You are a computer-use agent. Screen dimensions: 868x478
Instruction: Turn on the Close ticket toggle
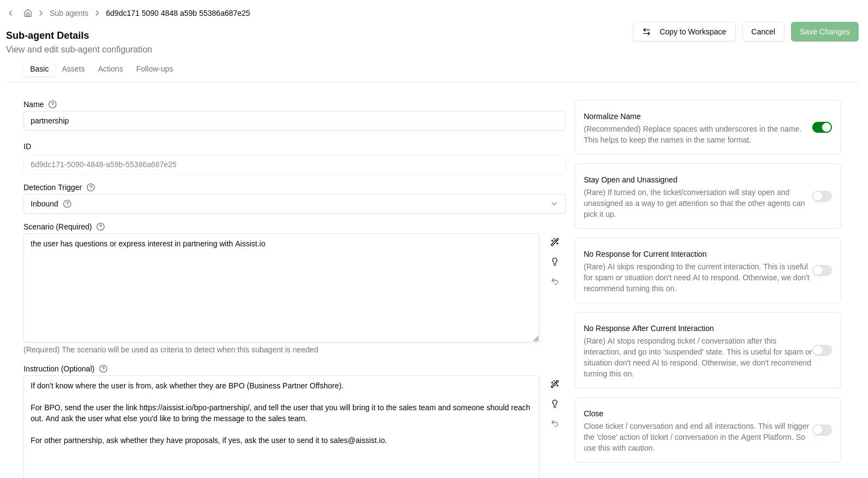coord(822,430)
